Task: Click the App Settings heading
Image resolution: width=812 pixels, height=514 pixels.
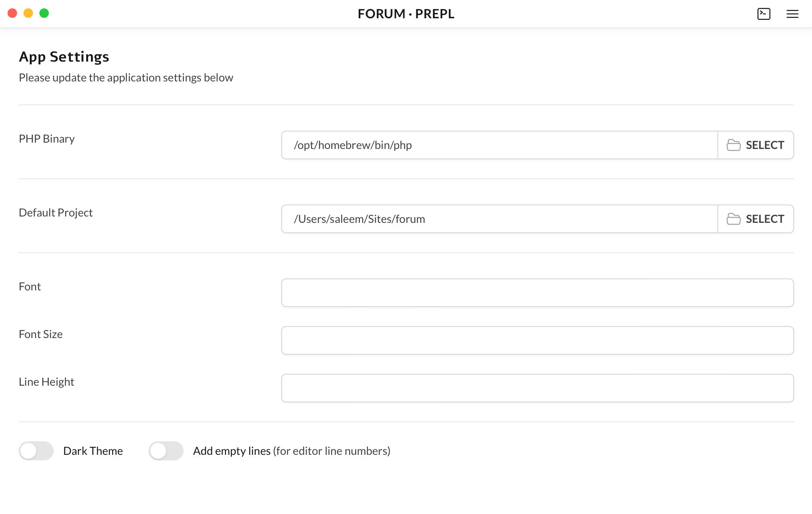Action: click(64, 57)
